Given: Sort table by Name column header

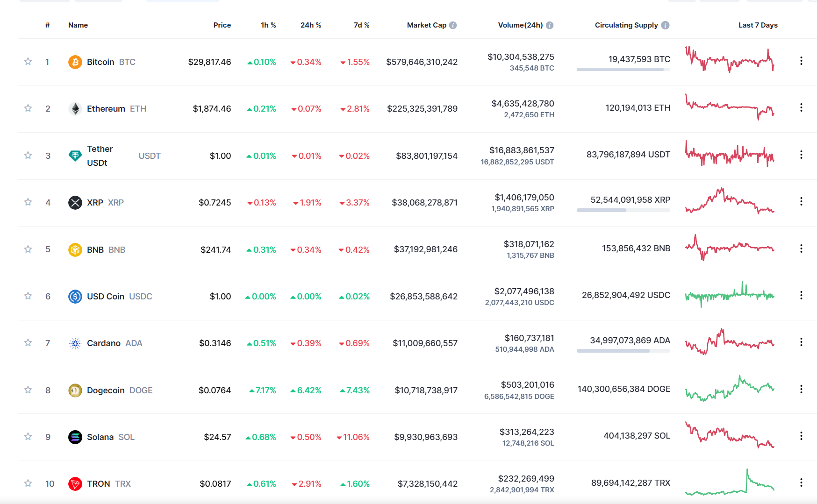Looking at the screenshot, I should pos(78,25).
